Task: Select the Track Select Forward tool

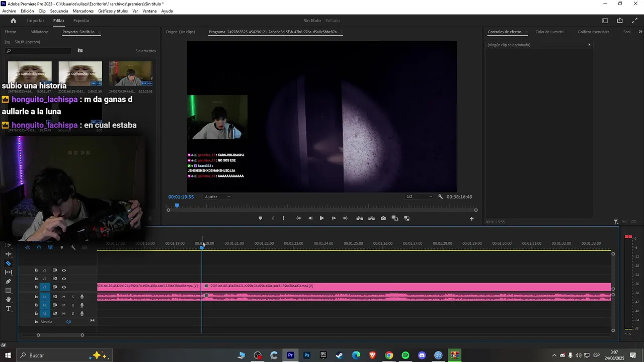Action: 8,245
